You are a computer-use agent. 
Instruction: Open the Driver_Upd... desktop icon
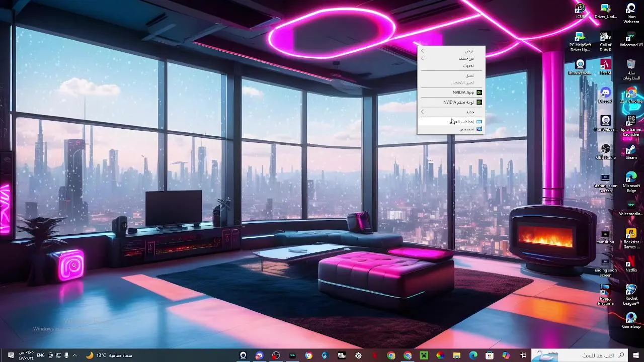coord(606,11)
